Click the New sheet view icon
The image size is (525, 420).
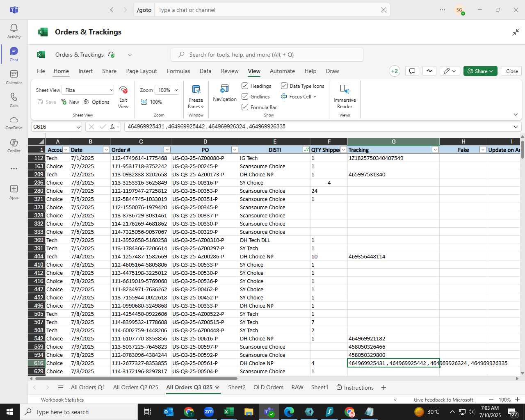pyautogui.click(x=64, y=102)
